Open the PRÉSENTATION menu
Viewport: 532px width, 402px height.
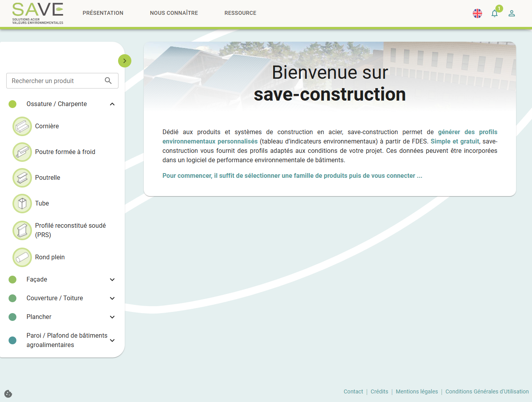103,13
